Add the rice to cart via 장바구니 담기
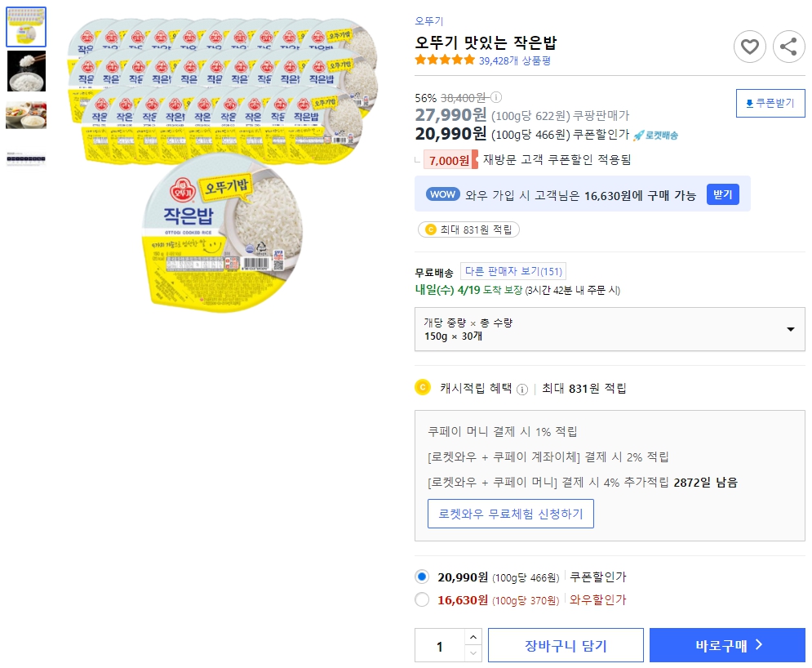 point(565,644)
